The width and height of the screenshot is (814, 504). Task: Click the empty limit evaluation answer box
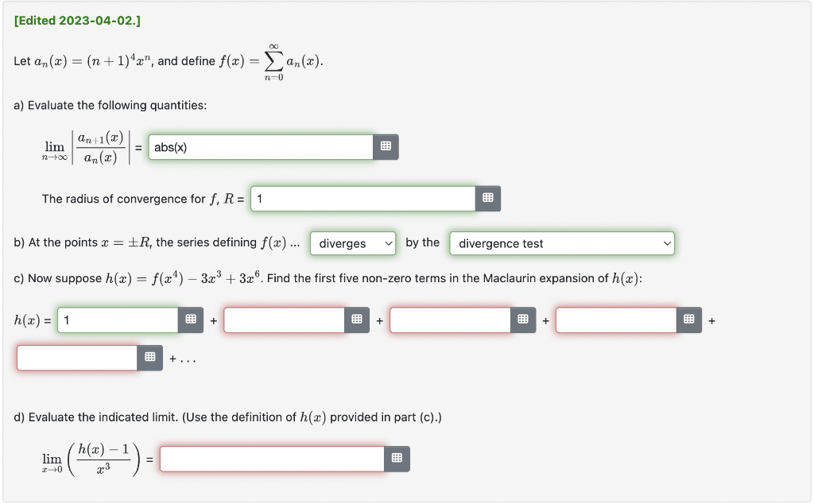click(x=271, y=458)
